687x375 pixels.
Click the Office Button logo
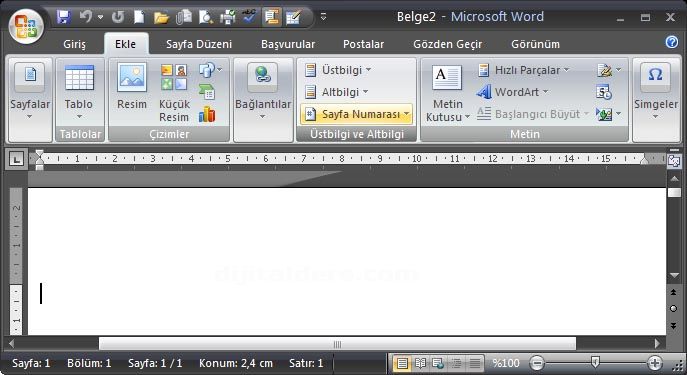(25, 26)
